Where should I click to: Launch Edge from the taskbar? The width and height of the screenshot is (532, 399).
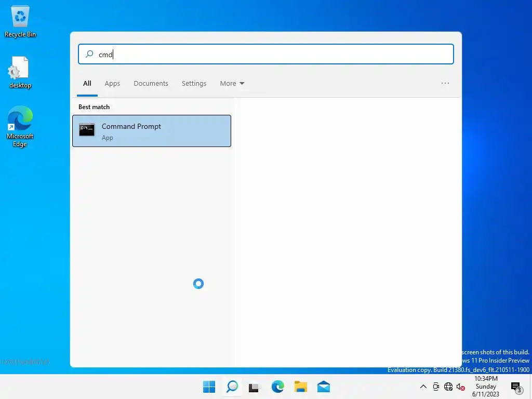pos(278,387)
